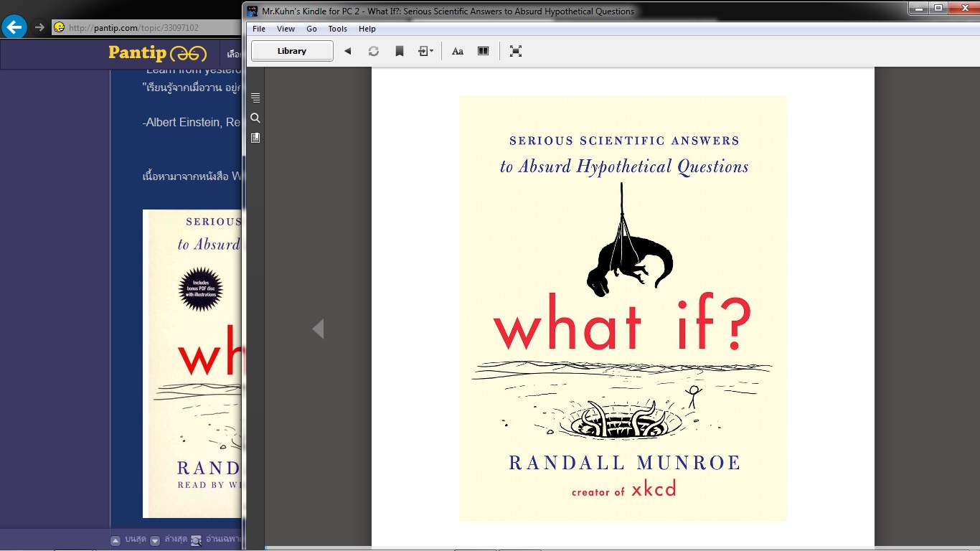Click the Pantip logo in browser
Screen dimensions: 980x551
tap(157, 53)
